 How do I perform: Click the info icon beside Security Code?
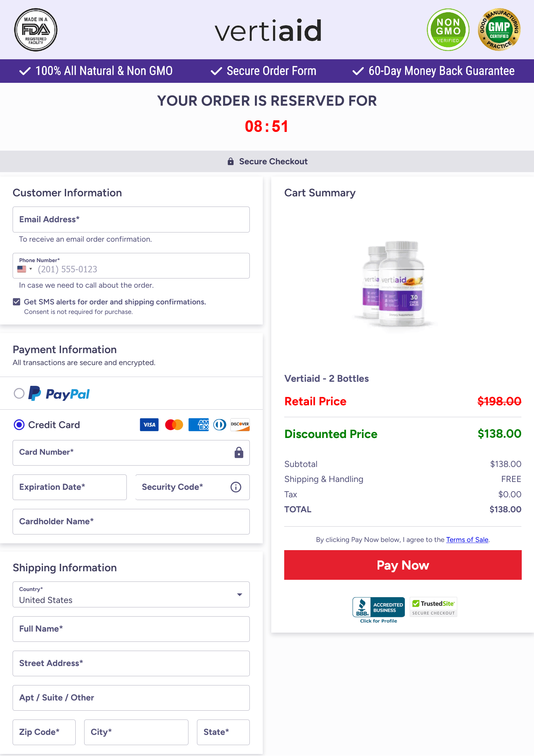pyautogui.click(x=235, y=487)
